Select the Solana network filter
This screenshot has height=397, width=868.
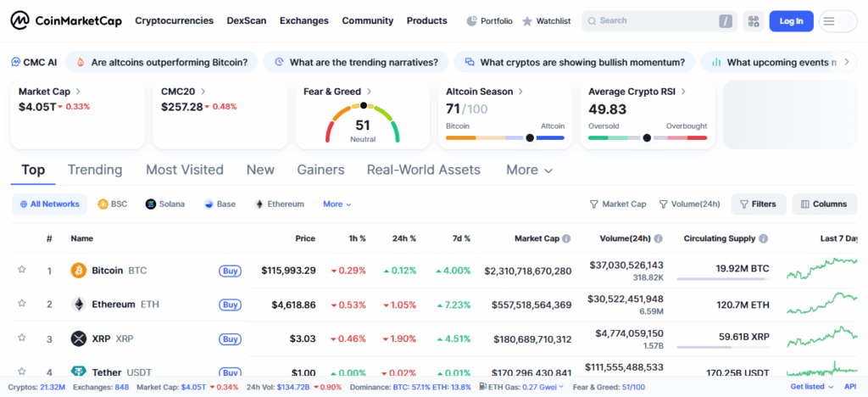point(165,204)
